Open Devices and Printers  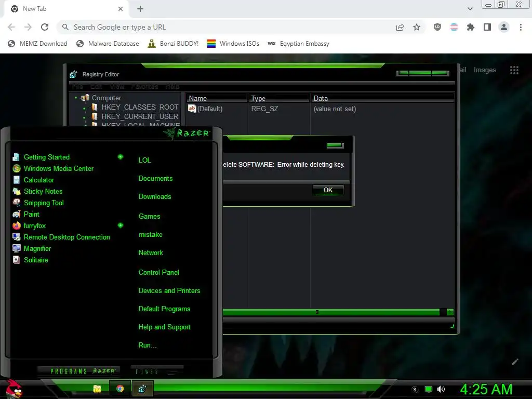(x=169, y=291)
